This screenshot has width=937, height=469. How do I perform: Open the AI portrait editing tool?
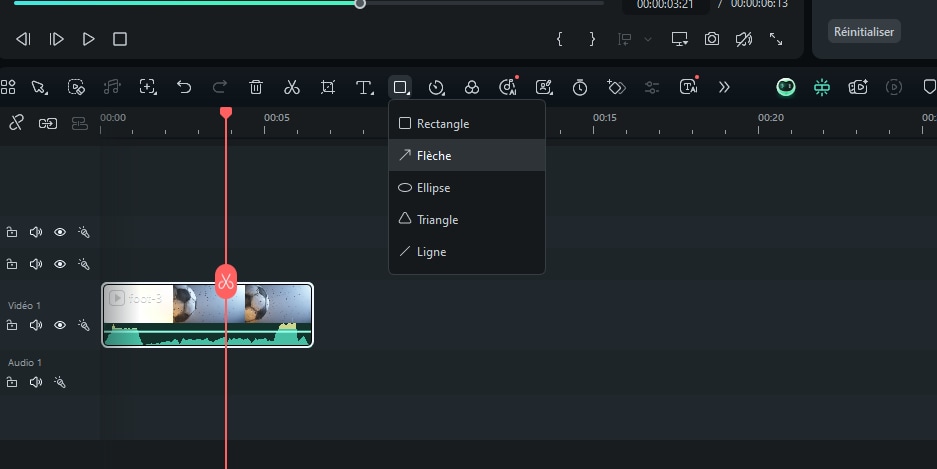tap(544, 87)
